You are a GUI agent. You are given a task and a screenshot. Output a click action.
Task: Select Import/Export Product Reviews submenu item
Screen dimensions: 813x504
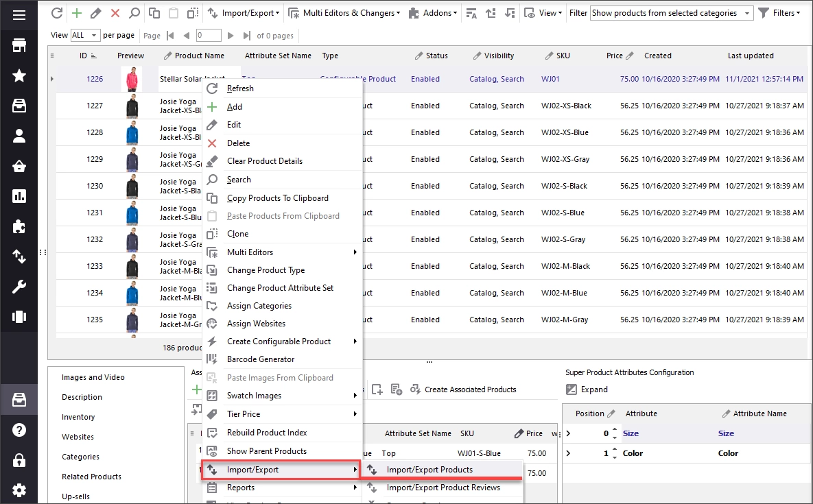(x=443, y=488)
